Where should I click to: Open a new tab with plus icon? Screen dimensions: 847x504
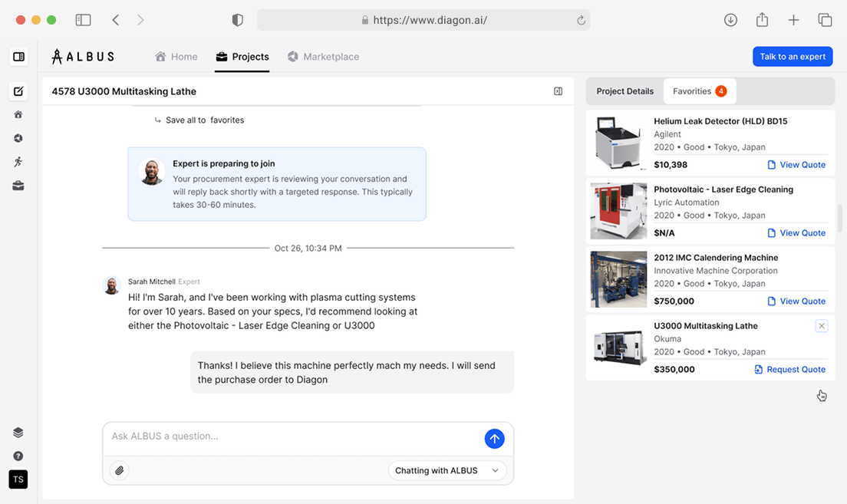[x=793, y=20]
